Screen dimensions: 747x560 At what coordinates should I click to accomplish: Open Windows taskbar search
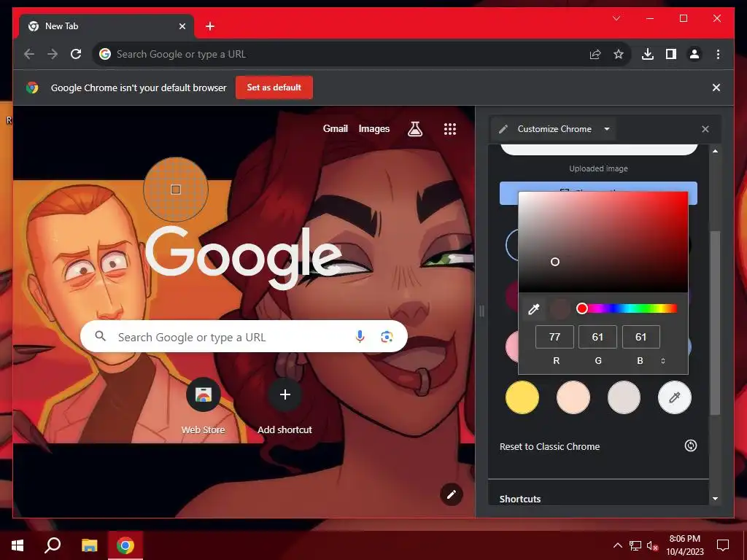(x=53, y=545)
